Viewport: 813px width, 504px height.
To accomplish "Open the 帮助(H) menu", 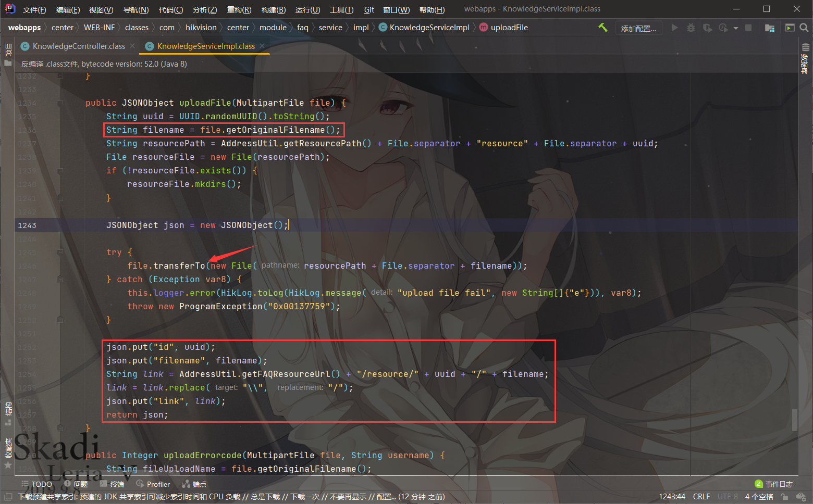I will pyautogui.click(x=432, y=9).
